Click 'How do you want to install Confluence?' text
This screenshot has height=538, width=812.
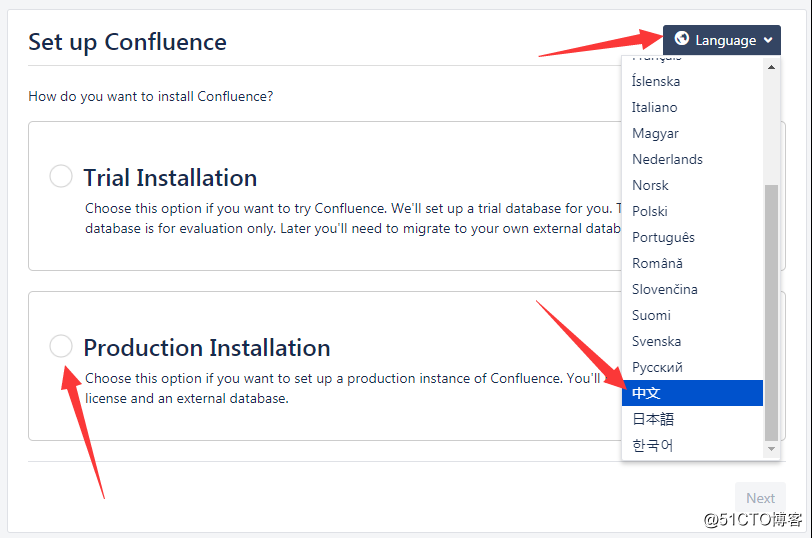pyautogui.click(x=151, y=96)
